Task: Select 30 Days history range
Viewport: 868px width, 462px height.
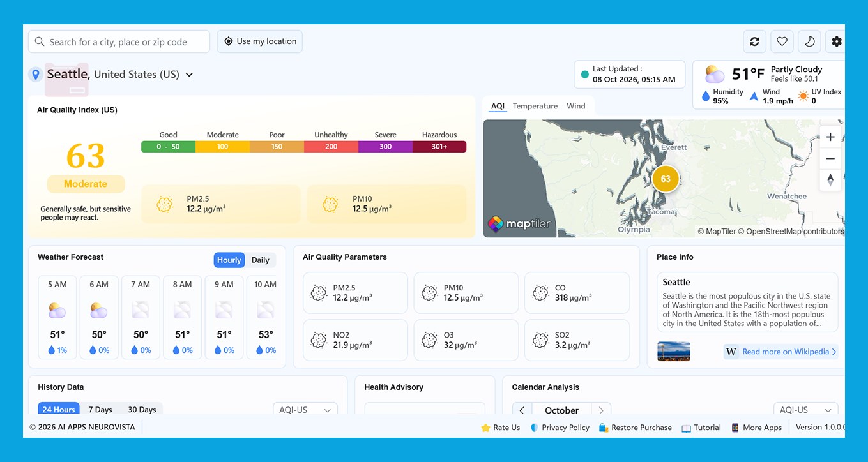Action: [x=142, y=410]
